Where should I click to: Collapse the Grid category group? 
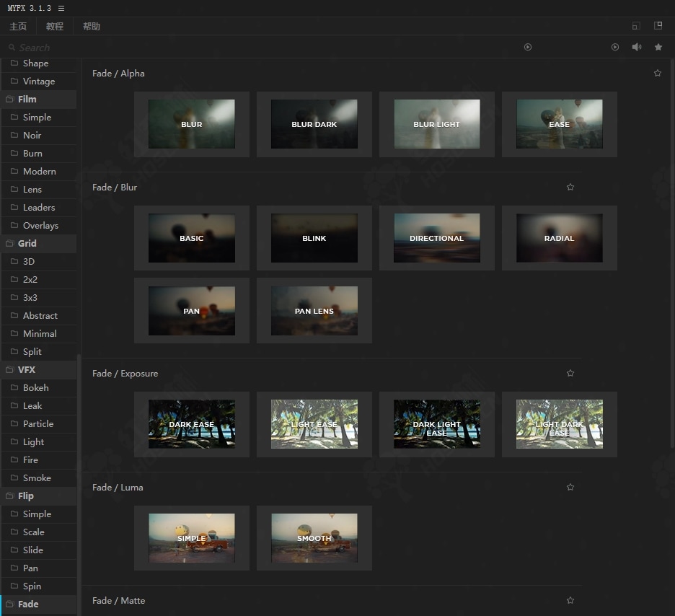[27, 244]
